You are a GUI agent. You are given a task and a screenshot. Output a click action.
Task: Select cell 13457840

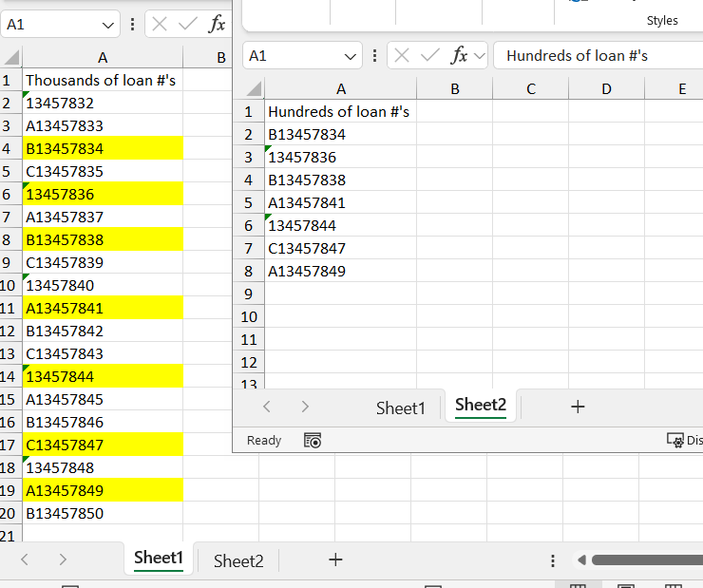[103, 285]
